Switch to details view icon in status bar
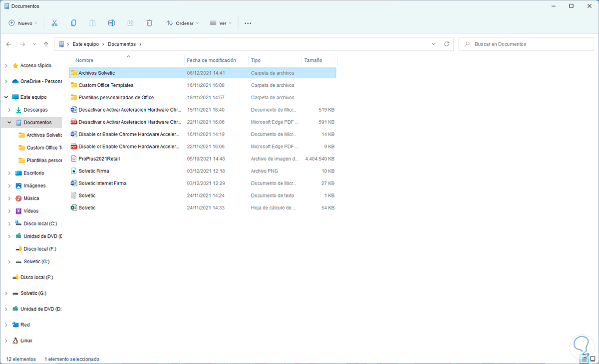The height and width of the screenshot is (364, 599). 584,359
